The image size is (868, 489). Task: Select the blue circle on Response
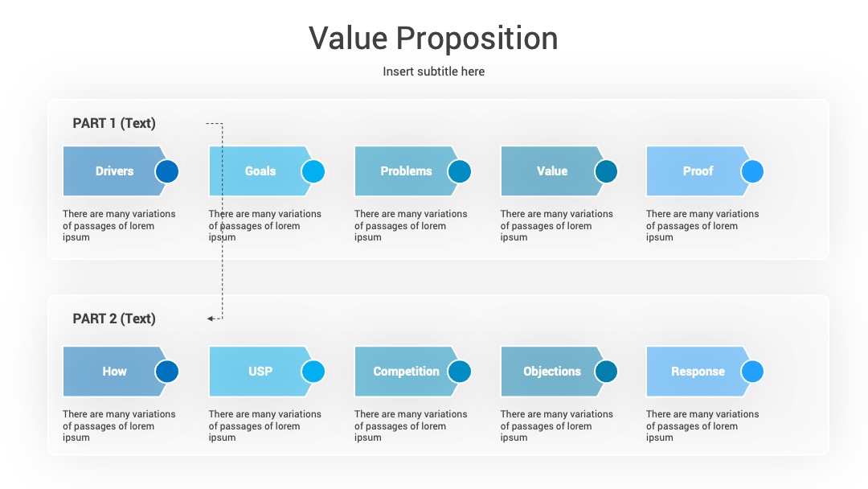pos(751,372)
